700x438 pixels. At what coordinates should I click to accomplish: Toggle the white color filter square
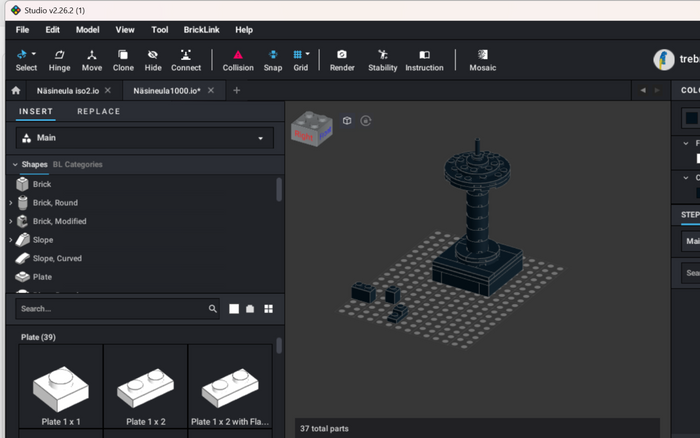pos(234,309)
